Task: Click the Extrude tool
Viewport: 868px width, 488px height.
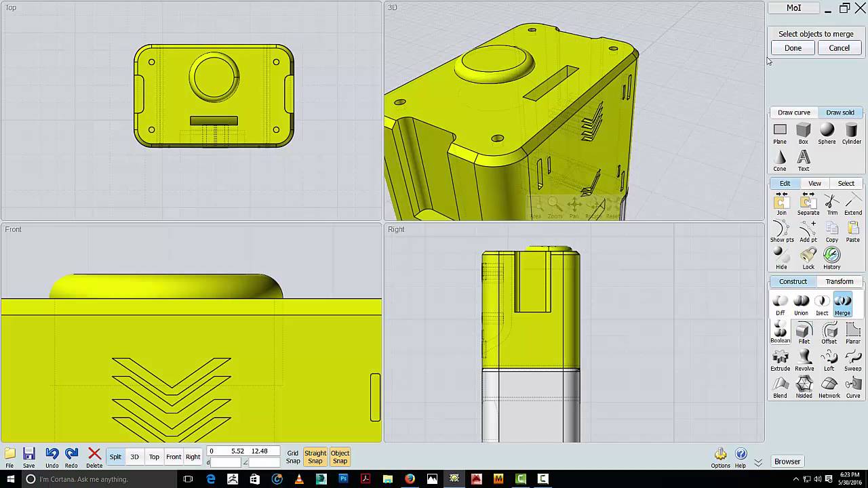Action: click(780, 360)
